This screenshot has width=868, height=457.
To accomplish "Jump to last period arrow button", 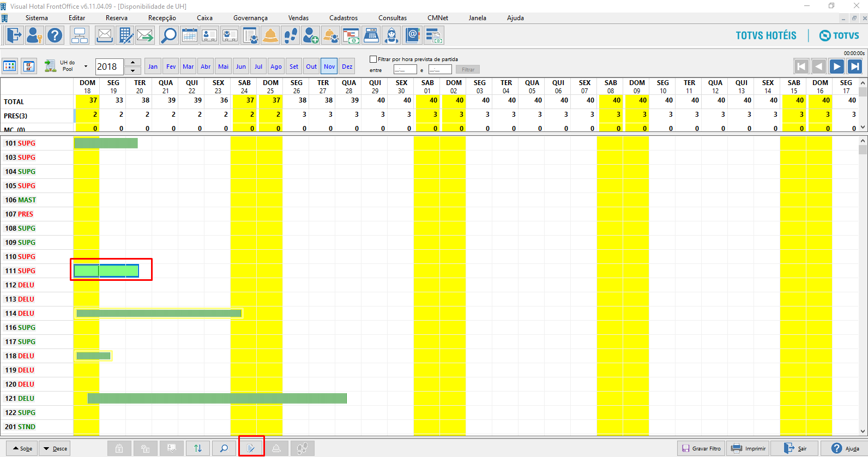I will tap(855, 67).
